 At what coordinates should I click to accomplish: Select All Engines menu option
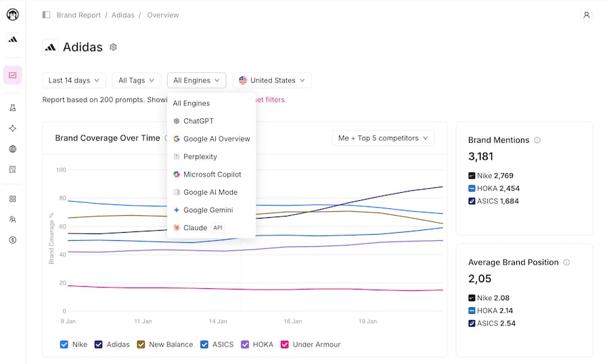click(x=211, y=104)
